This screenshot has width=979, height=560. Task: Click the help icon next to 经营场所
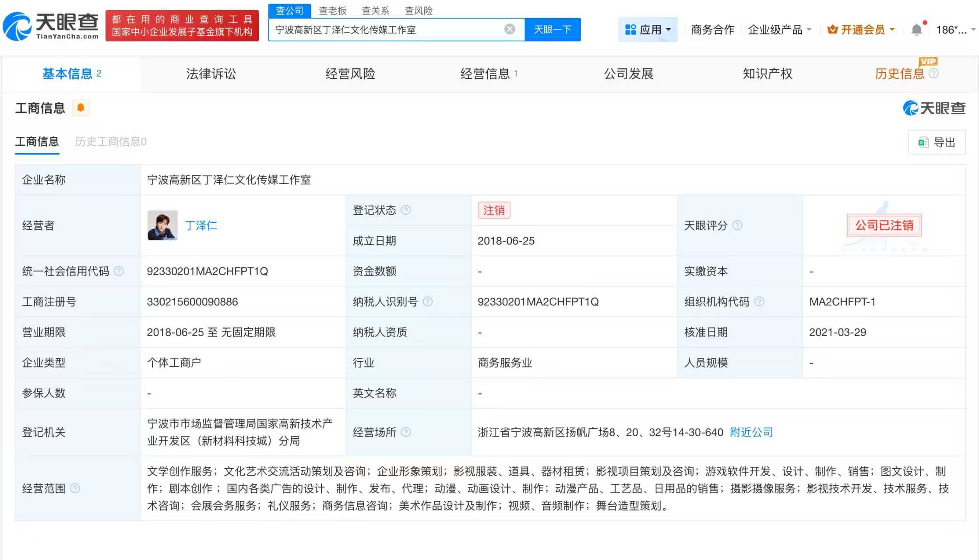coord(406,432)
